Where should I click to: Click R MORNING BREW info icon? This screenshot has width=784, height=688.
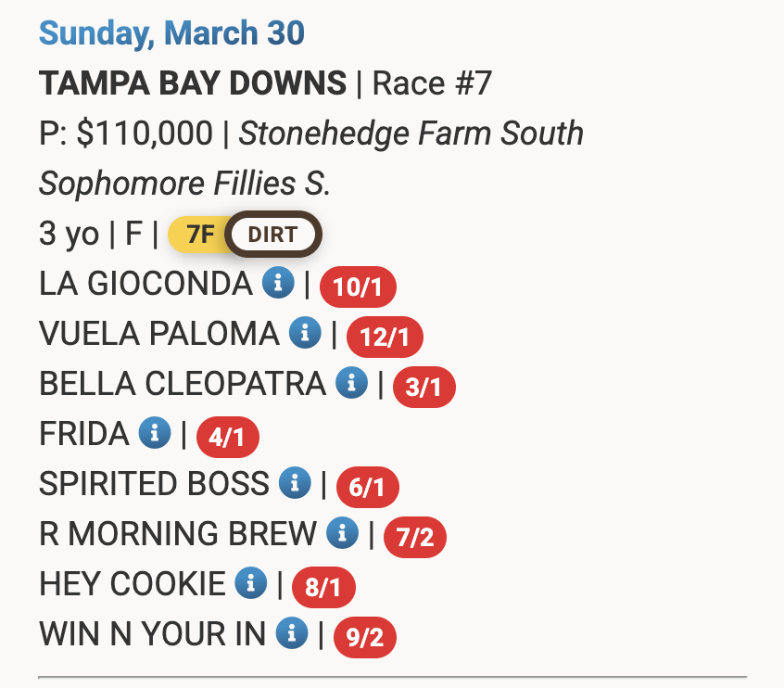[x=343, y=533]
